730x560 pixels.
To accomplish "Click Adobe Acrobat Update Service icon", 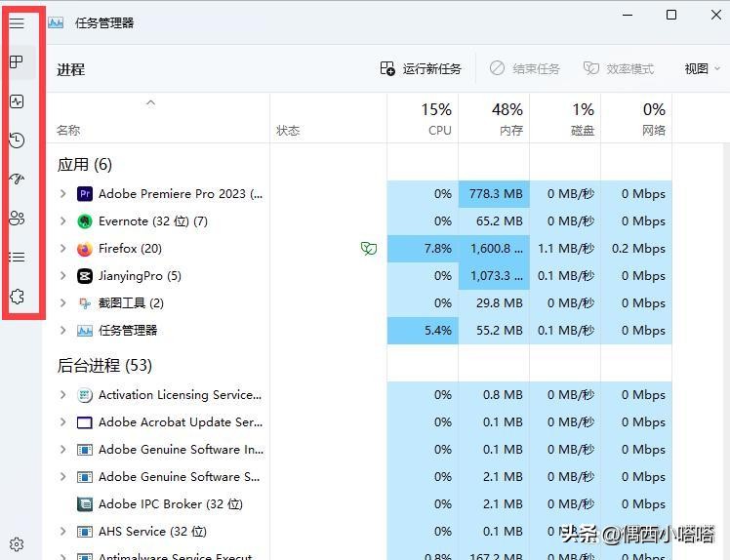I will pyautogui.click(x=85, y=422).
